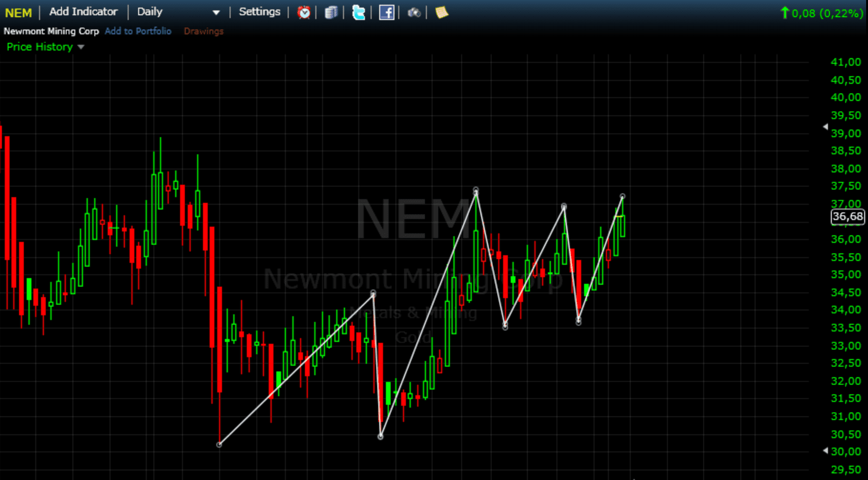Screen dimensions: 868x480
Task: Share chart via Twitter icon
Action: (x=358, y=12)
